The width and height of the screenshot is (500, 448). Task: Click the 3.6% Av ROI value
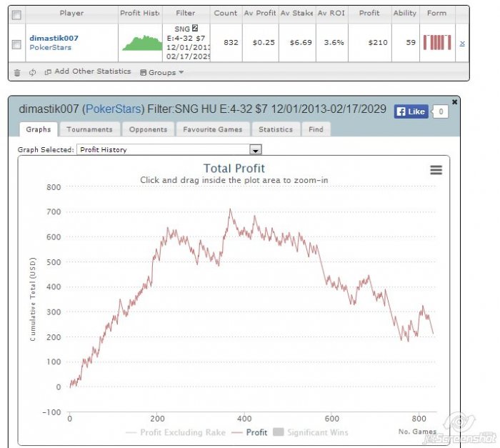(334, 42)
